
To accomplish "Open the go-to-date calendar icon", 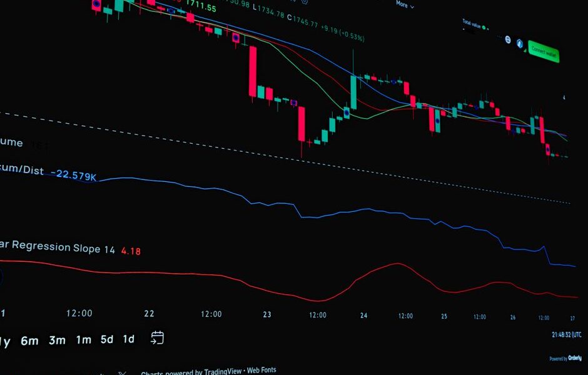I will (157, 337).
